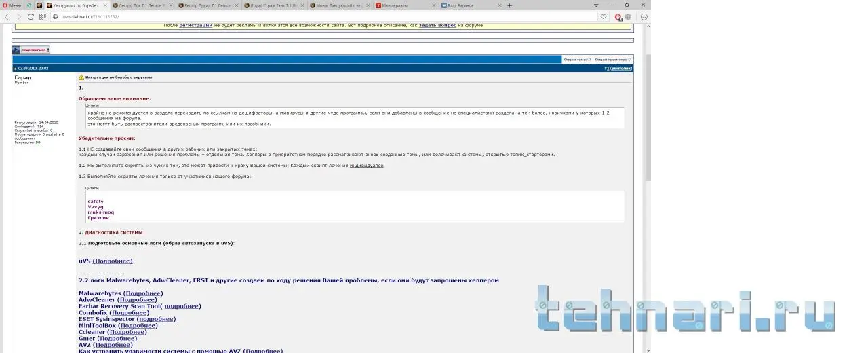
Task: Go back to the previous page
Action: pyautogui.click(x=7, y=17)
